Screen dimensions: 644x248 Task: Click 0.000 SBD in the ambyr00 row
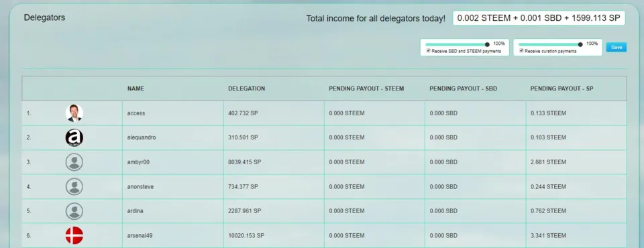click(x=443, y=162)
